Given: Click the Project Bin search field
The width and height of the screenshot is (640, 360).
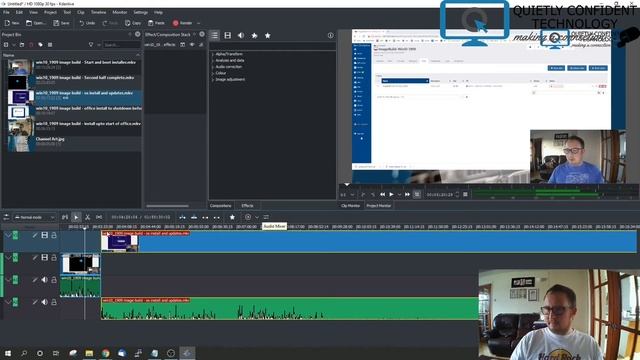Looking at the screenshot, I should tap(121, 44).
